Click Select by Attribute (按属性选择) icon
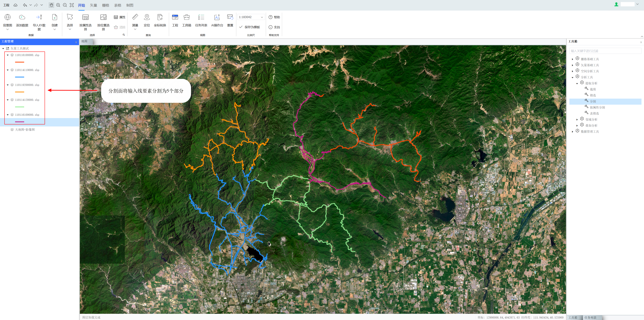Screen dimensions: 644x320 [85, 17]
